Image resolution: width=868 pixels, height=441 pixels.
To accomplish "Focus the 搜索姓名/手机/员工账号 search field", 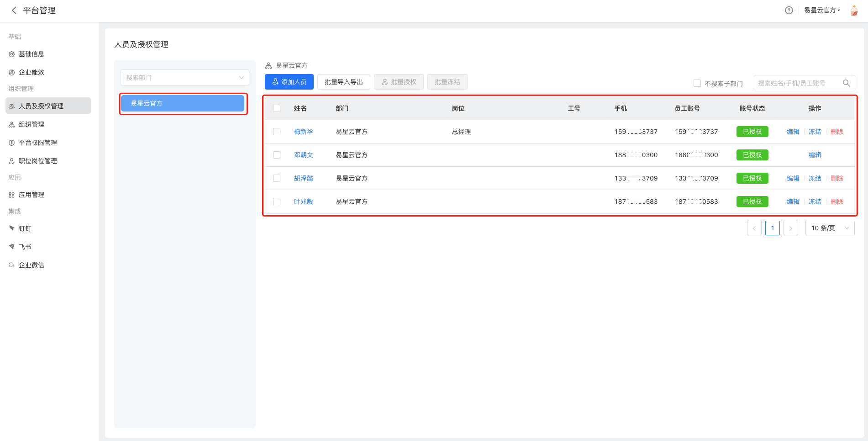I will (804, 83).
